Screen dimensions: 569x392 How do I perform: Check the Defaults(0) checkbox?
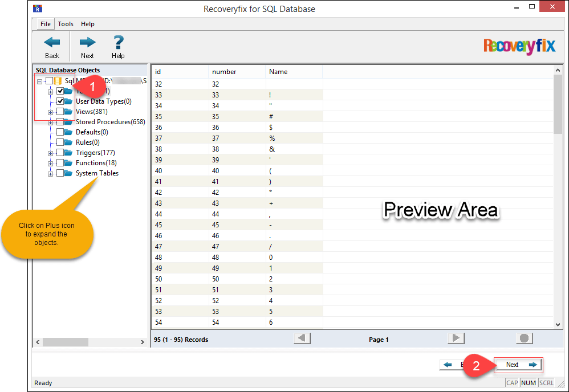click(60, 132)
